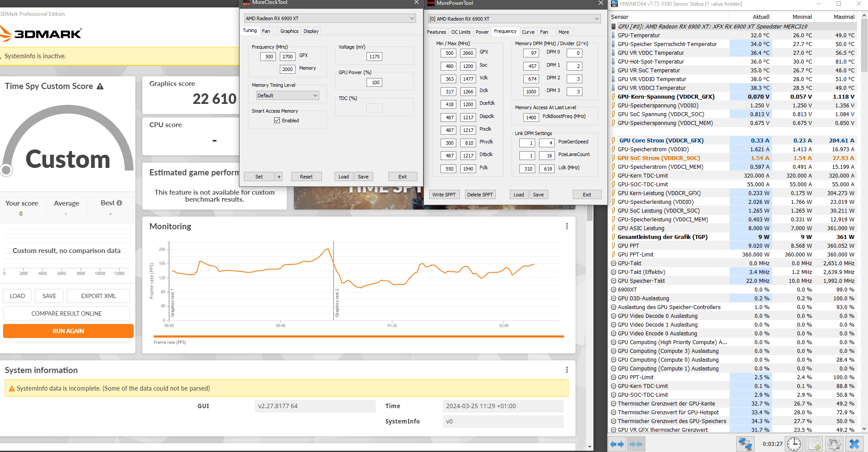The width and height of the screenshot is (868, 452).
Task: Click GPU D3D-Auslastung usage sensor icon
Action: tap(614, 298)
